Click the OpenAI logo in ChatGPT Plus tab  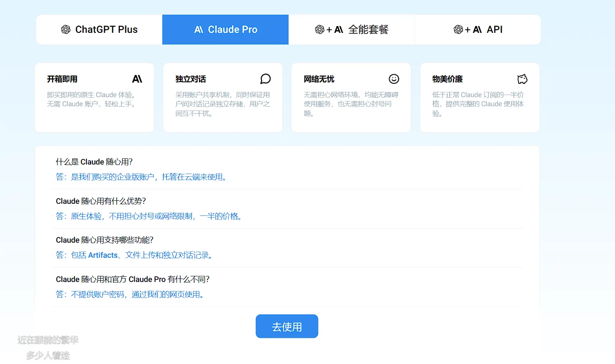coord(66,29)
